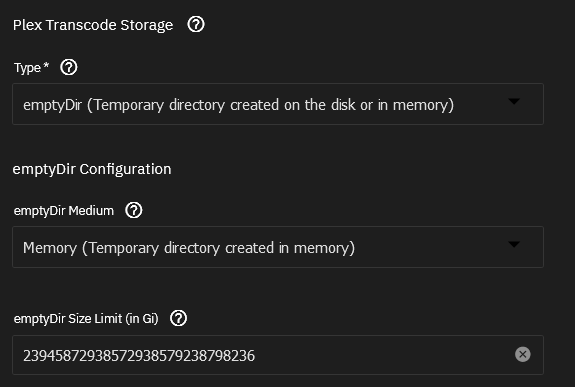Click the Type field label
Screen dimensions: 575x387
[28, 68]
